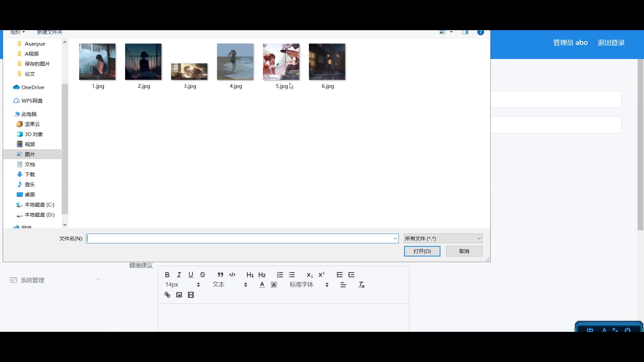This screenshot has width=644, height=362.
Task: Click the help question mark icon
Action: (x=480, y=32)
